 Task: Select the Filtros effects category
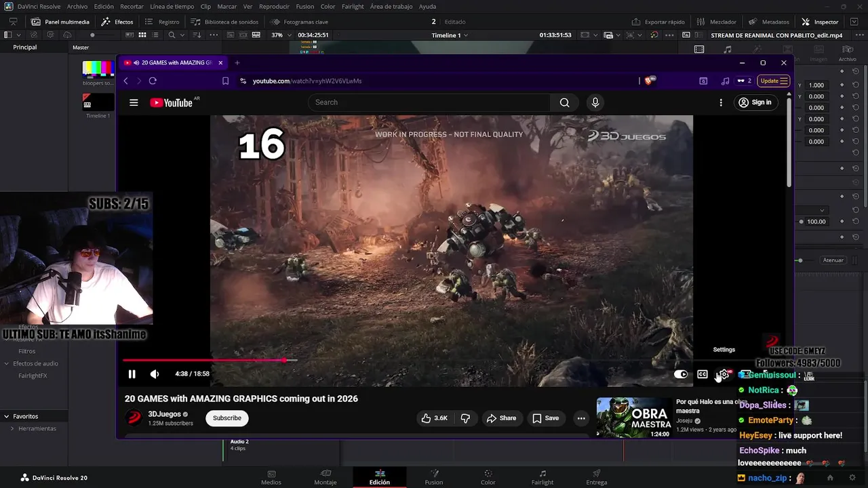(27, 351)
